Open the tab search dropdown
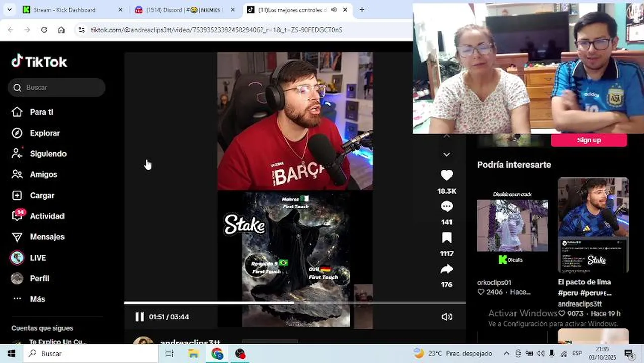 (9, 10)
